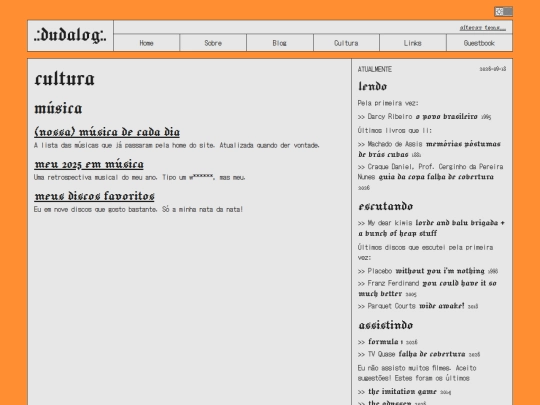The height and width of the screenshot is (405, 540).
Task: Open '(nossa) música de cada dia' link
Action: tap(107, 132)
